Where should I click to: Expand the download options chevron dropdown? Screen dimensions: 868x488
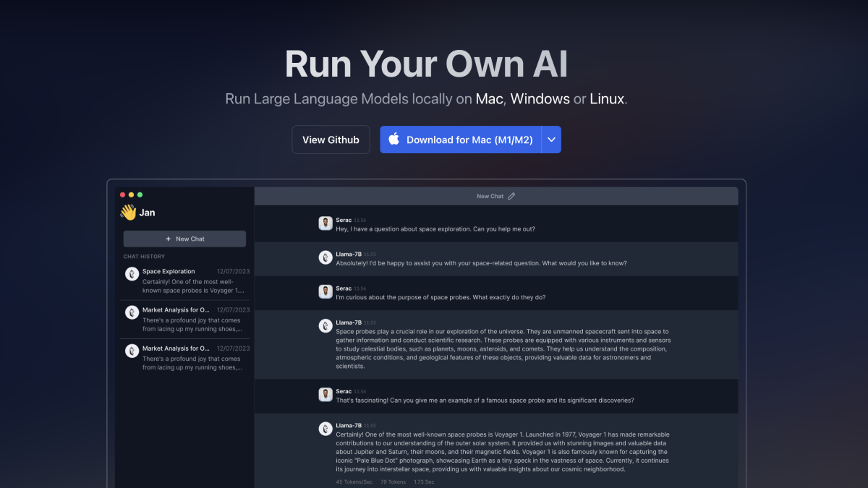pos(551,140)
